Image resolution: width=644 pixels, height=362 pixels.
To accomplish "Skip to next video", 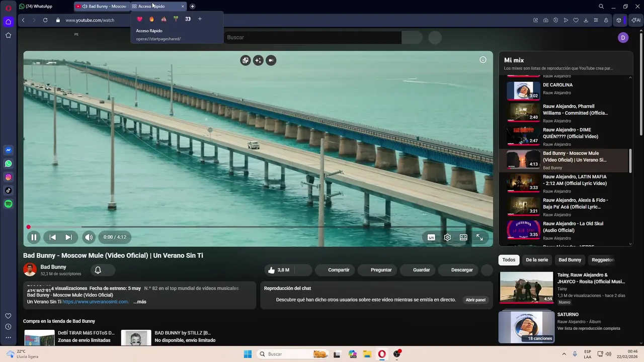I will [x=68, y=237].
